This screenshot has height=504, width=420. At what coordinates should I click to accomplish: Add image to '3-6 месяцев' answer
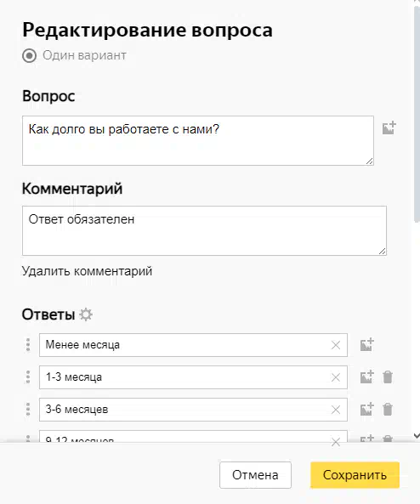point(367,409)
